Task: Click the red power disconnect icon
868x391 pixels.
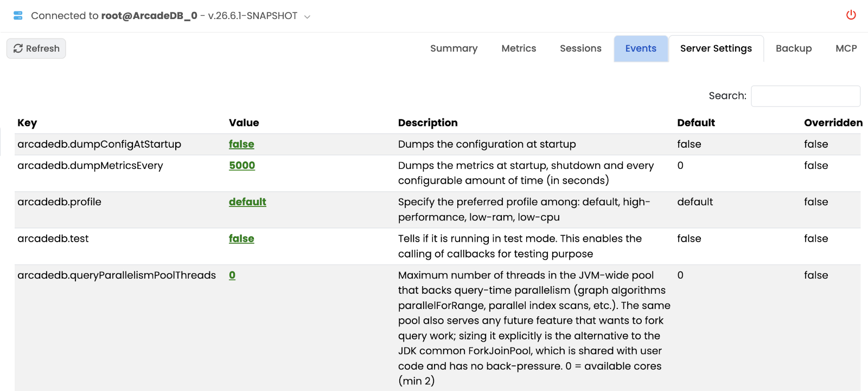Action: pos(851,15)
